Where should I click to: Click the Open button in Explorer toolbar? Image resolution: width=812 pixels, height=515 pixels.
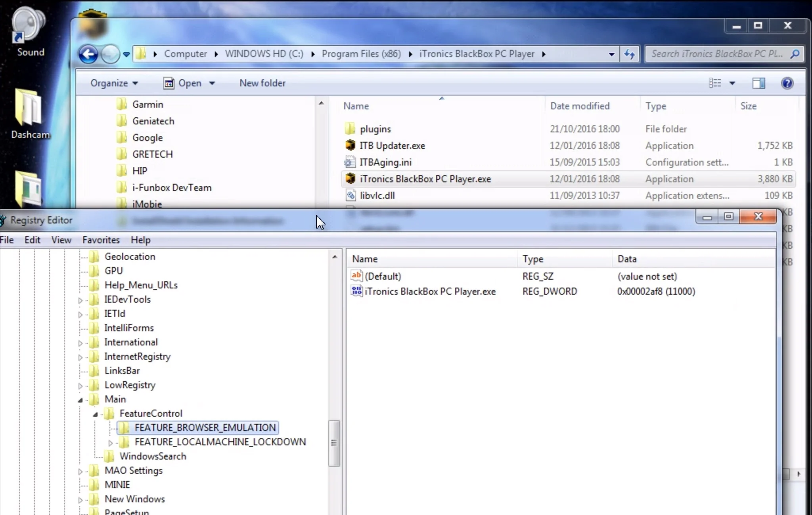click(x=183, y=83)
